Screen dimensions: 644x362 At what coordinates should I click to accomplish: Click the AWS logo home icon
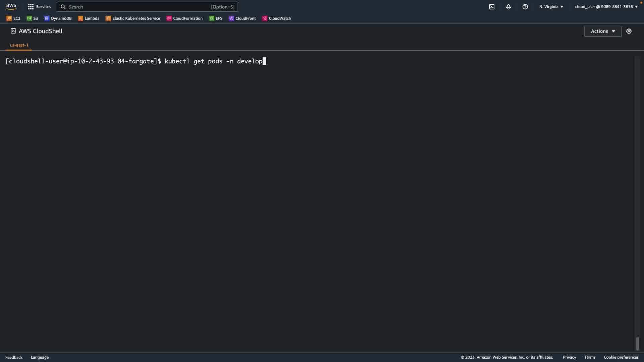pos(11,7)
